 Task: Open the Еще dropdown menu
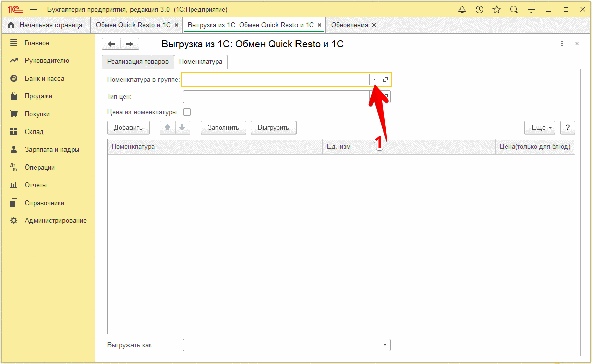540,127
